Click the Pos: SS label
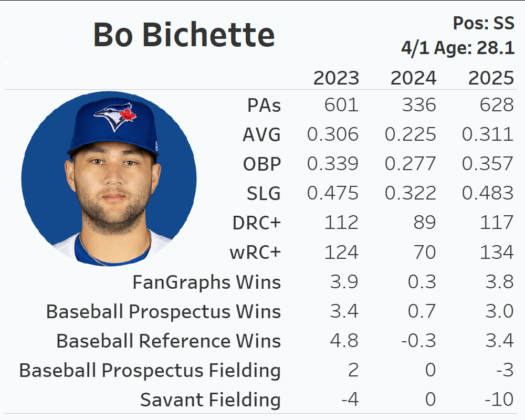The height and width of the screenshot is (420, 525). 483,23
